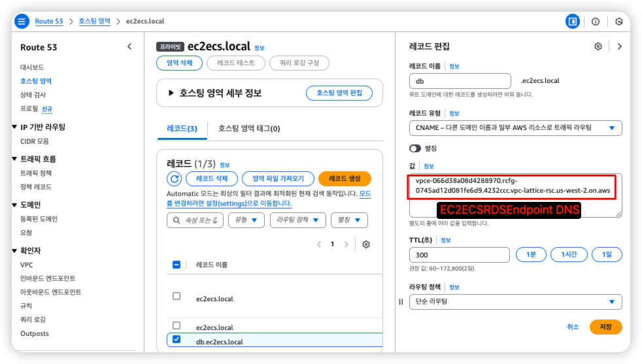Click the orange 레코드 생성 button
Viewport: 642px width, 364px height.
[345, 178]
